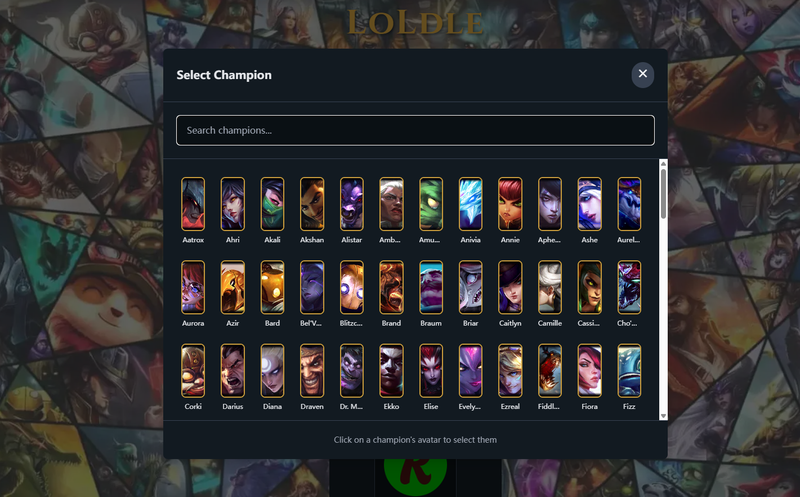The image size is (800, 497).
Task: Pick the Caitlyn champion portrait
Action: [510, 287]
